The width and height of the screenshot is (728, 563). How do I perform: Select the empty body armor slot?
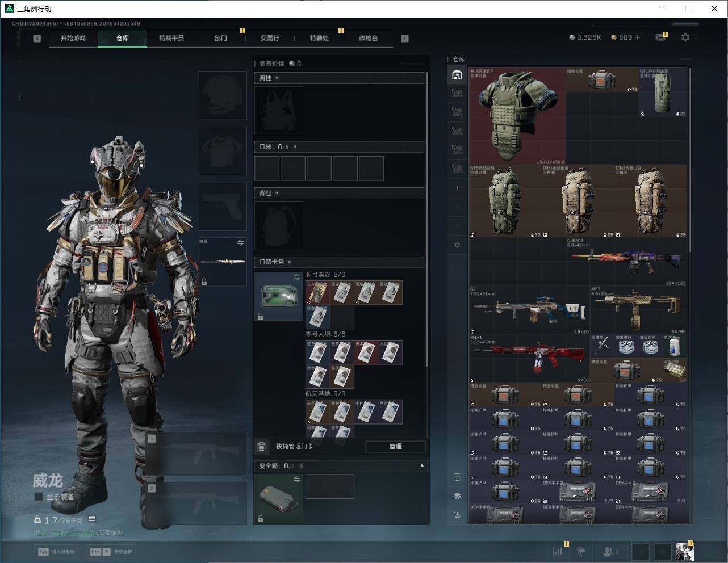click(222, 150)
